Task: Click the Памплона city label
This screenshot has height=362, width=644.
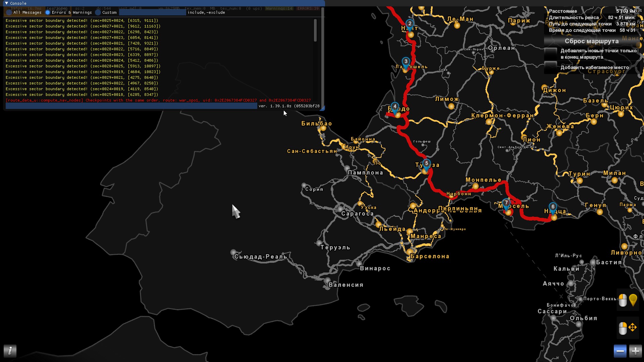Action: [365, 173]
